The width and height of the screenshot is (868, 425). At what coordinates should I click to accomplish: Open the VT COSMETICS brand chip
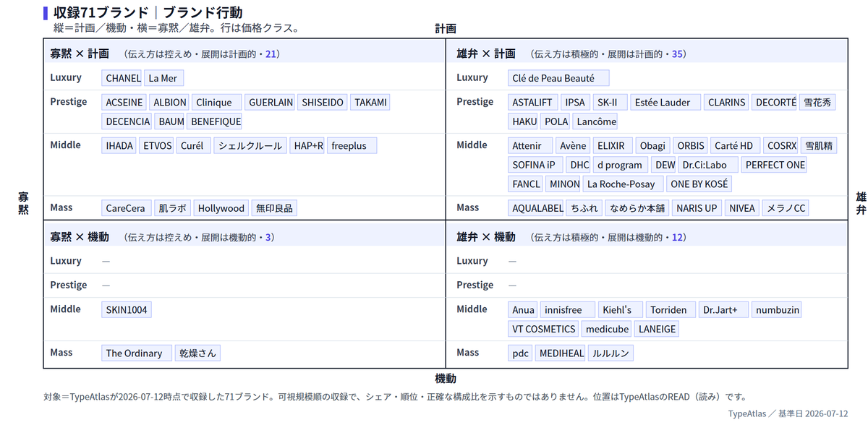pyautogui.click(x=543, y=329)
